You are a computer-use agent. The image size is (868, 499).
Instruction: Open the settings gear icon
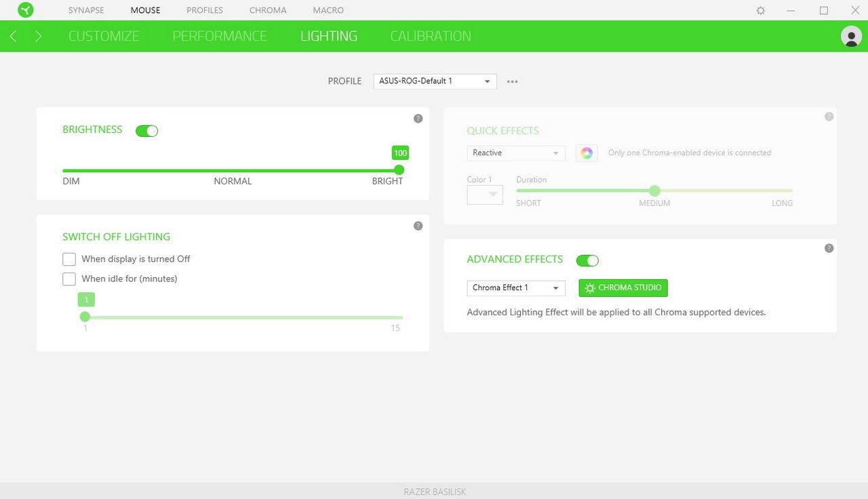tap(761, 11)
